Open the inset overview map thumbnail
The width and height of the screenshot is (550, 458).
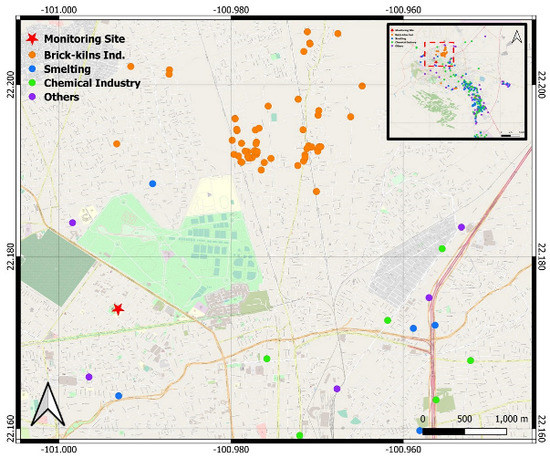coord(457,82)
